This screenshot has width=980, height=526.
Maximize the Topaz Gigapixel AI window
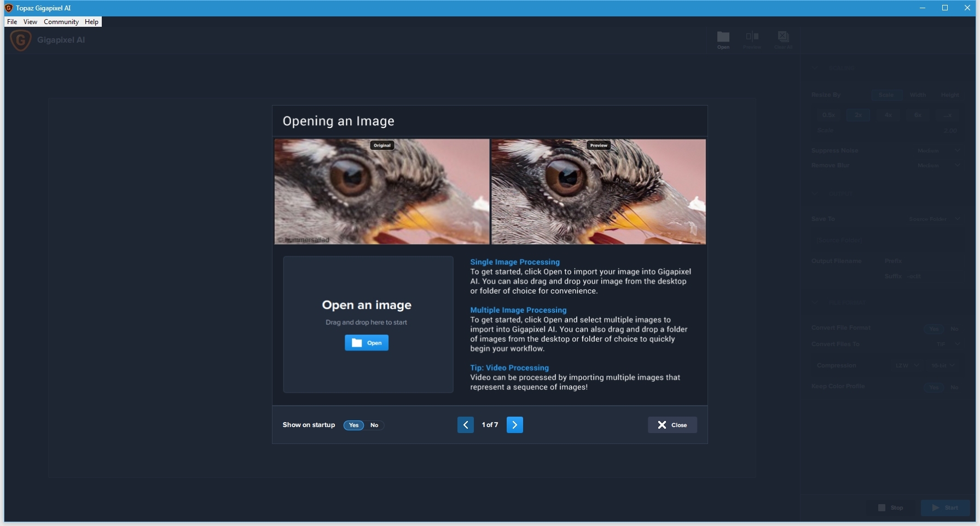944,8
